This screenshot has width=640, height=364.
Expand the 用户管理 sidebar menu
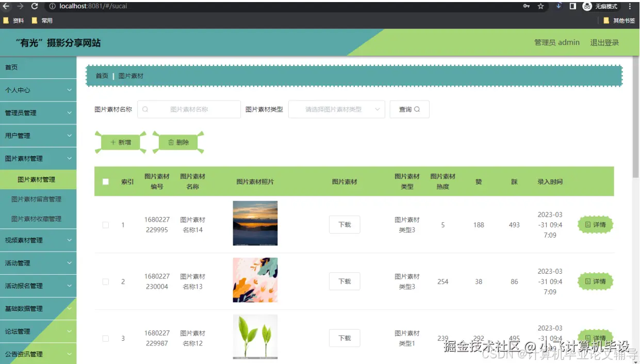[38, 136]
